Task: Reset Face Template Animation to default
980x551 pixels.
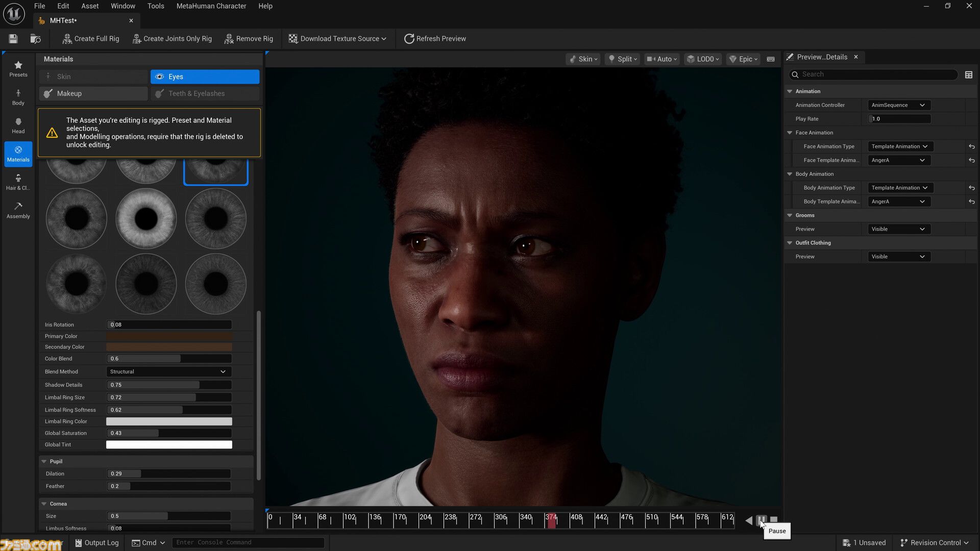Action: pyautogui.click(x=972, y=160)
